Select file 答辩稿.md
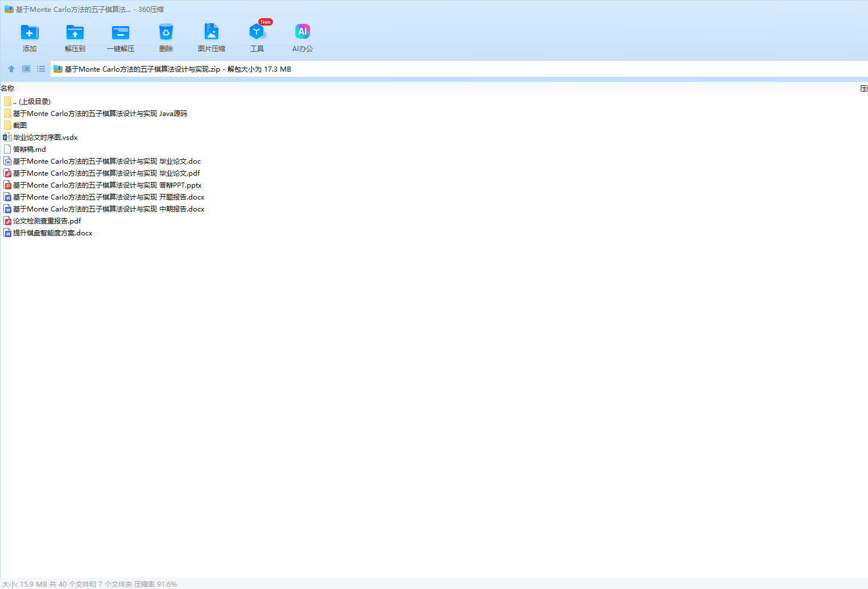This screenshot has width=868, height=589. (x=30, y=150)
